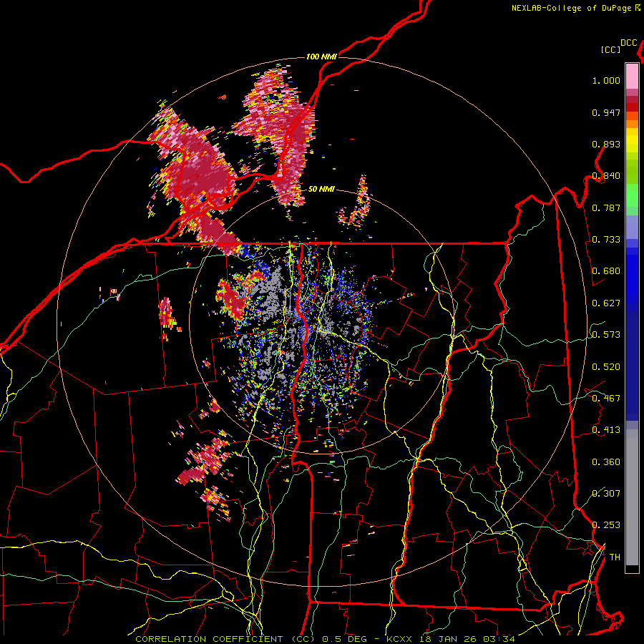Click the 0.893 scale value
The width and height of the screenshot is (644, 644).
(606, 144)
